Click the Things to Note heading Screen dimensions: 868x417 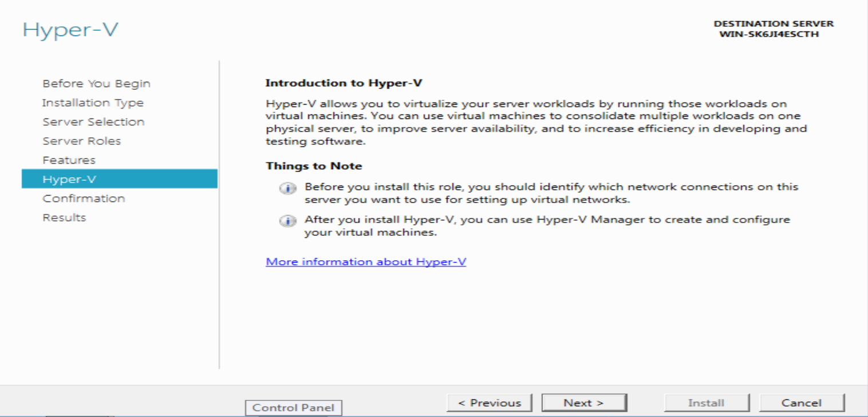(x=314, y=166)
